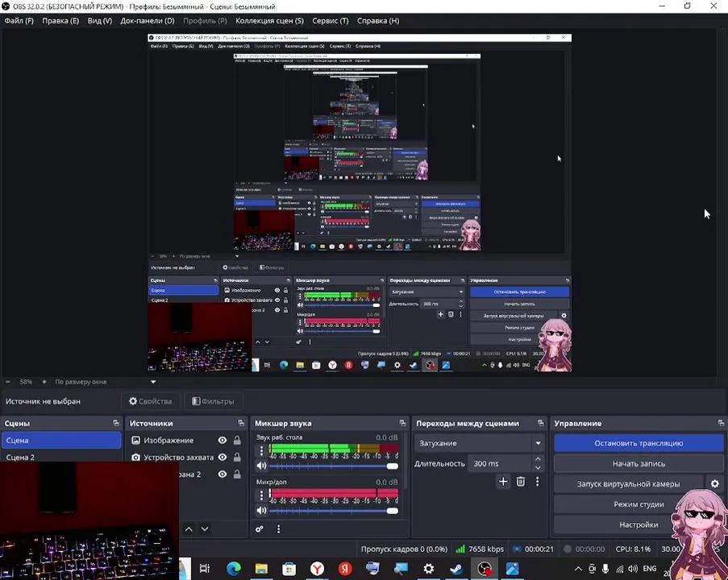The width and height of the screenshot is (728, 580).
Task: Open the Коллекция сцен (S) menu
Action: 269,21
